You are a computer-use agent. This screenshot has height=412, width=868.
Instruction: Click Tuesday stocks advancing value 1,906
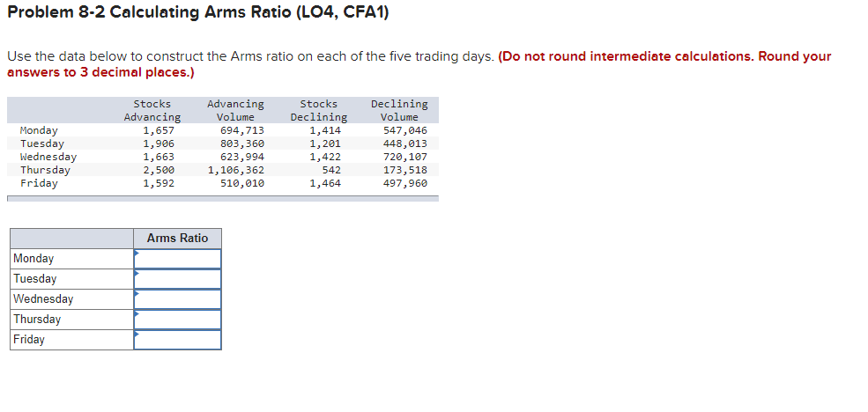click(159, 143)
